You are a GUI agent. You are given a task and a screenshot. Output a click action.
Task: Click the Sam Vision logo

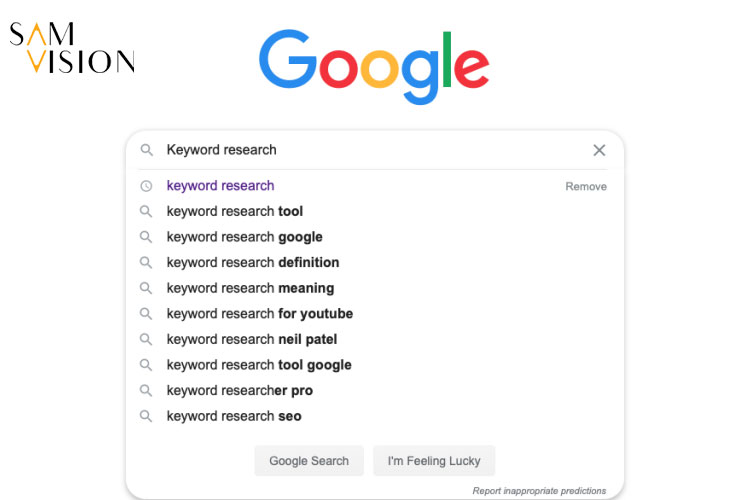(72, 47)
